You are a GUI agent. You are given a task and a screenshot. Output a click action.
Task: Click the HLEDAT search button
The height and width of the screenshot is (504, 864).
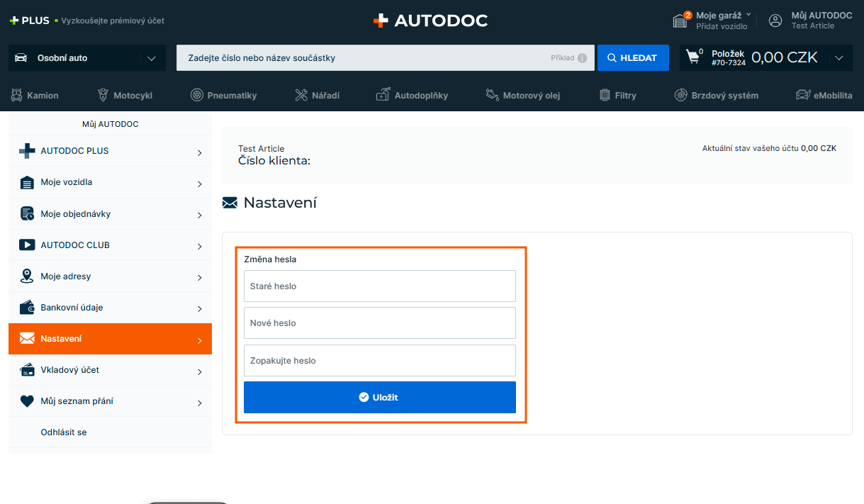pyautogui.click(x=633, y=58)
